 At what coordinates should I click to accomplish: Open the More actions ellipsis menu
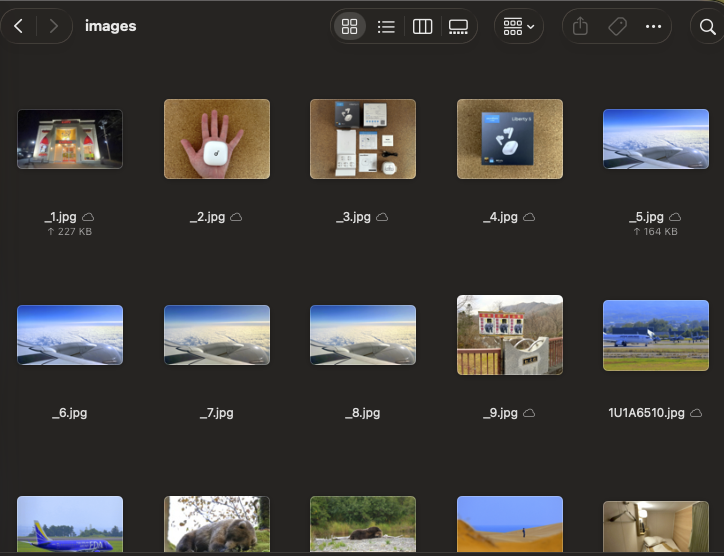(653, 26)
